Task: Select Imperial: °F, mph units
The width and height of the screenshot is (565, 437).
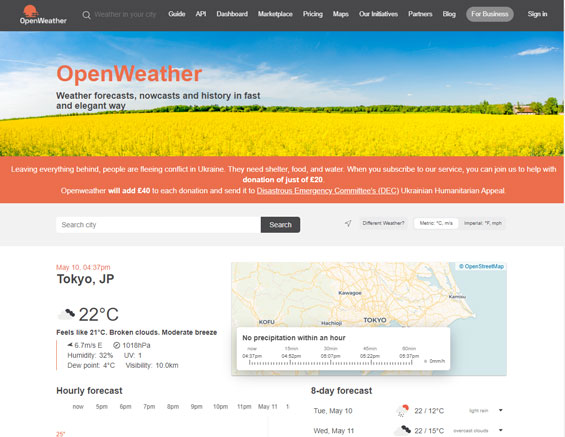Action: [x=482, y=223]
